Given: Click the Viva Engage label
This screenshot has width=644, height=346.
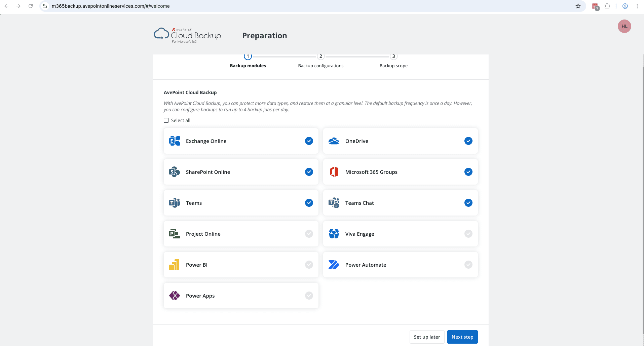Looking at the screenshot, I should (359, 234).
